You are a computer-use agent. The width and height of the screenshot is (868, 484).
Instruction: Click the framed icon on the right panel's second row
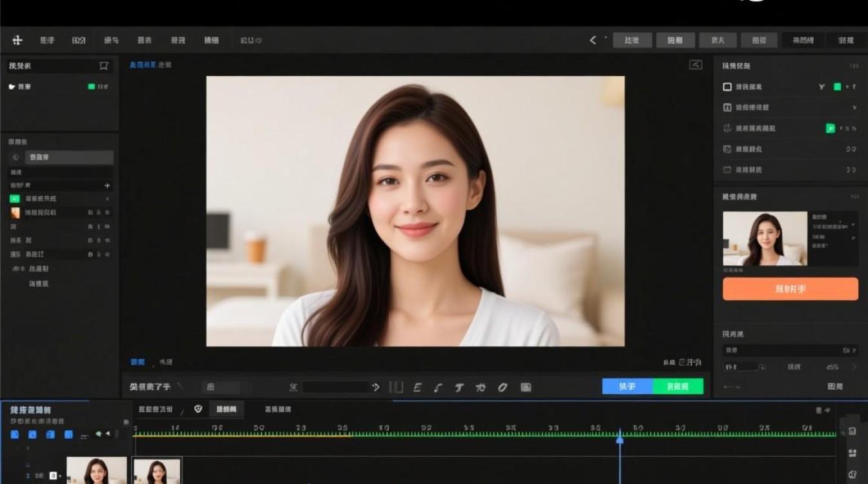(727, 107)
